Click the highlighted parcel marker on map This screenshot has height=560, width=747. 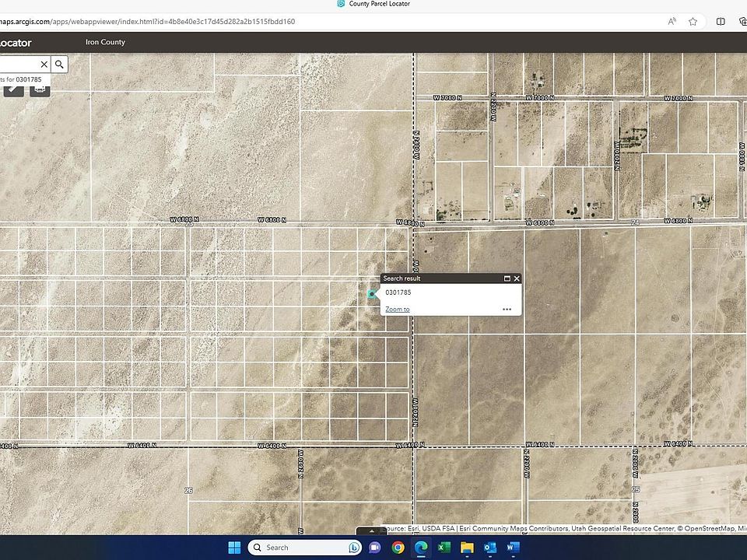[x=372, y=294]
